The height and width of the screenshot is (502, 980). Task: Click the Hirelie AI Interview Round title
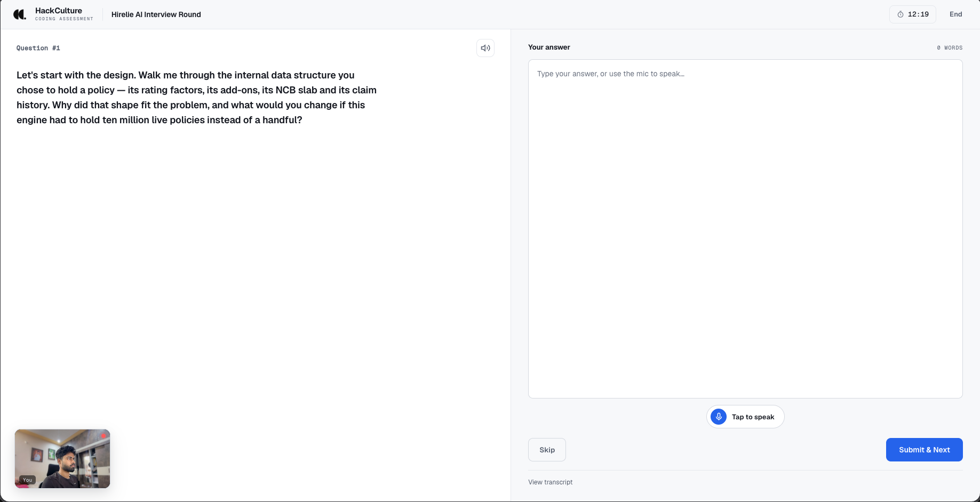(x=156, y=14)
